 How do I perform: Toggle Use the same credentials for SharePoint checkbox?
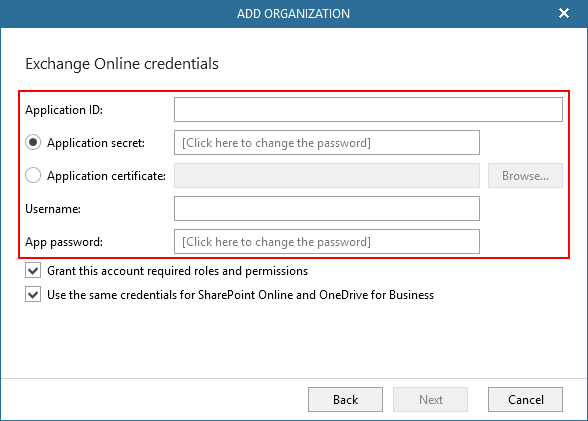[33, 294]
